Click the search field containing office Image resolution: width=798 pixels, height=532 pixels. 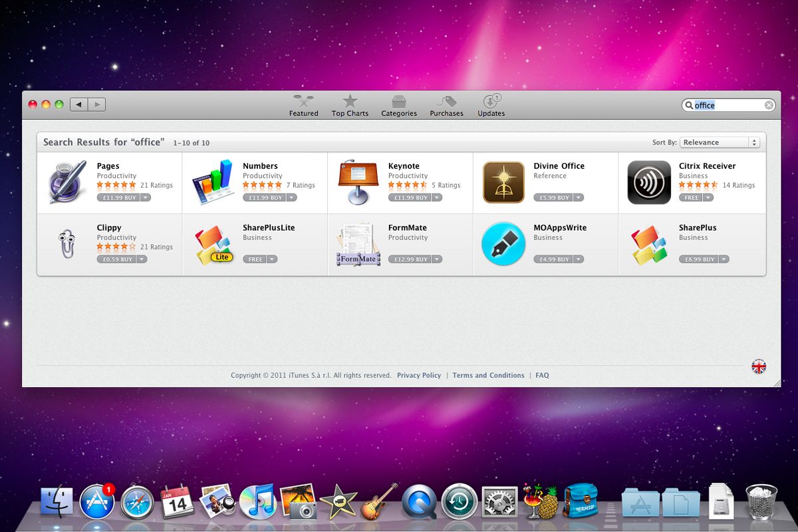(729, 105)
